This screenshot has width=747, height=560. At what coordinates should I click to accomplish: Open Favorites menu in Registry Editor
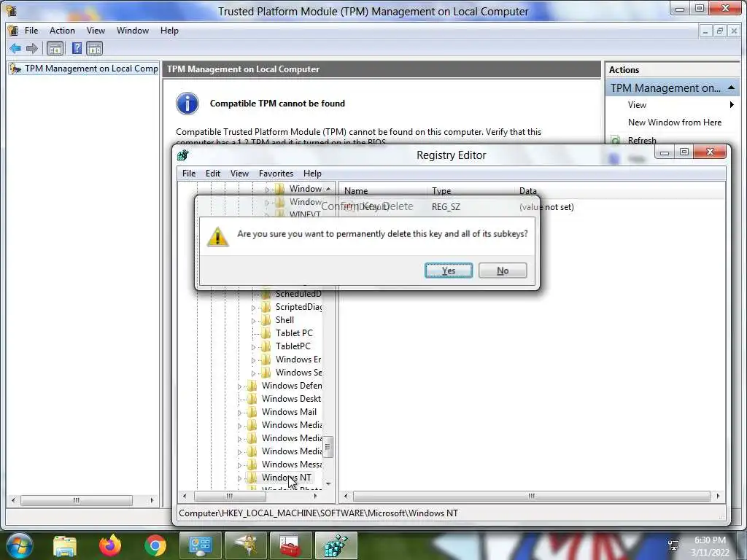[x=276, y=174]
